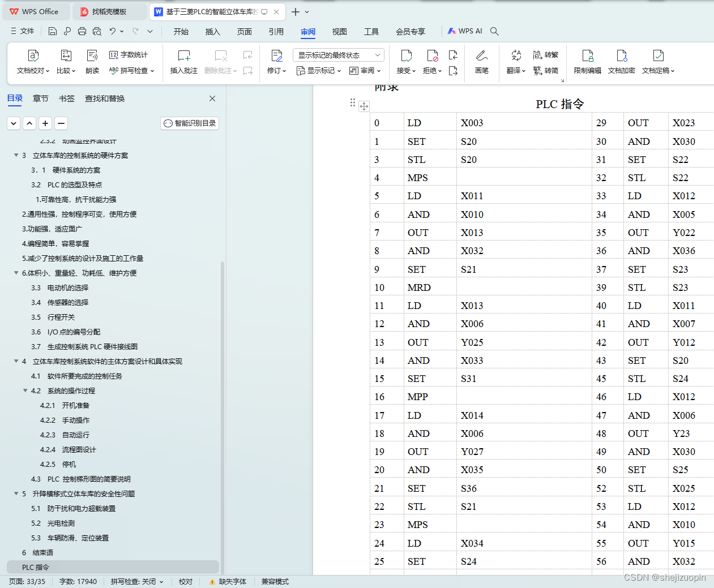Click the table cell containing X003
The height and width of the screenshot is (588, 714).
click(x=524, y=123)
